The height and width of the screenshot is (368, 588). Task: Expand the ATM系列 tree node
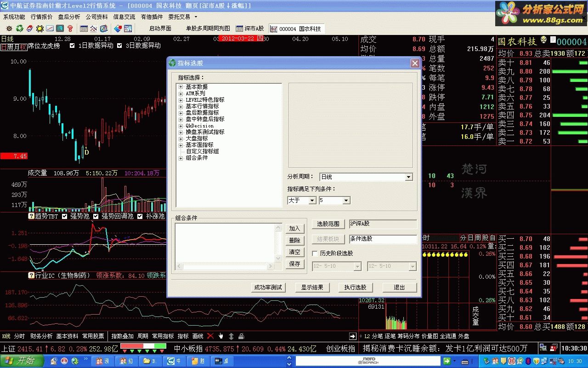[x=181, y=93]
